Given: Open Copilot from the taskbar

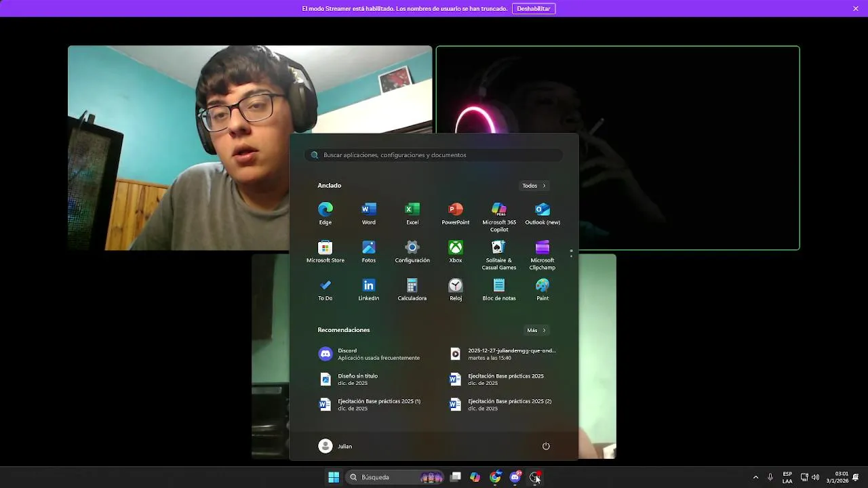Looking at the screenshot, I should (475, 477).
